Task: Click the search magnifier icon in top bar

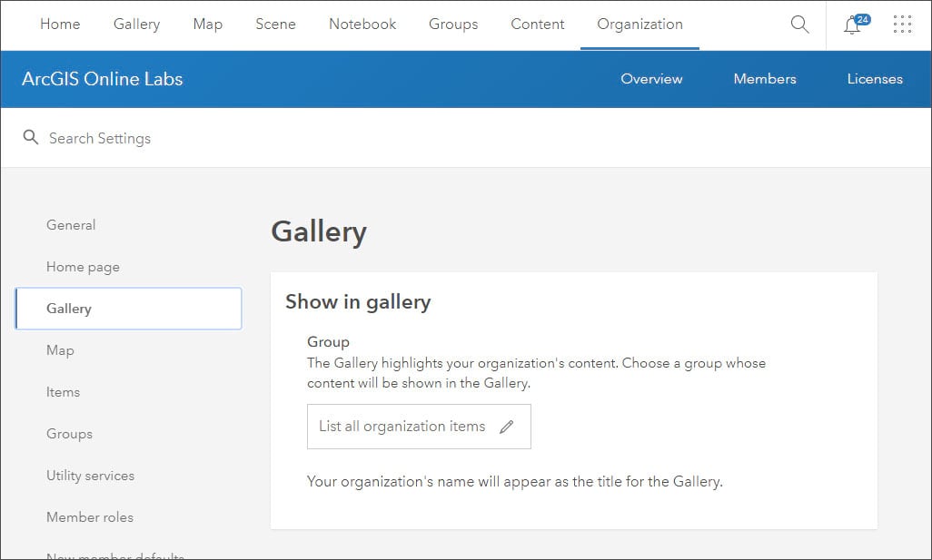Action: (799, 25)
